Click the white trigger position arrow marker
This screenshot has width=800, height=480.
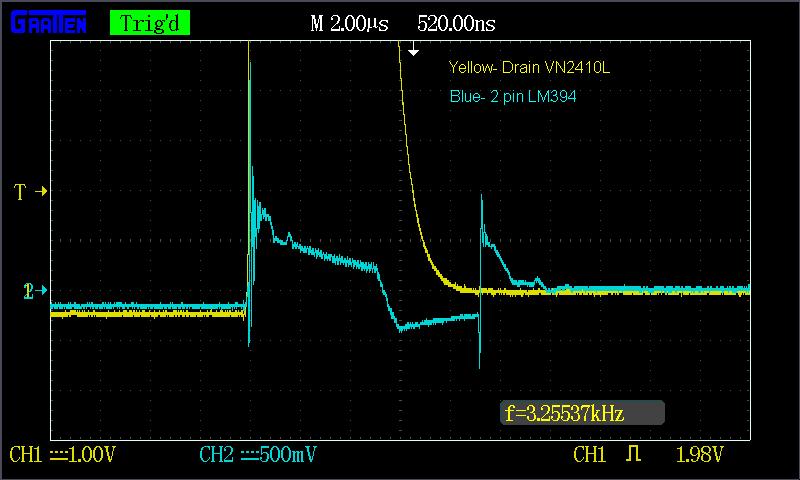(413, 50)
